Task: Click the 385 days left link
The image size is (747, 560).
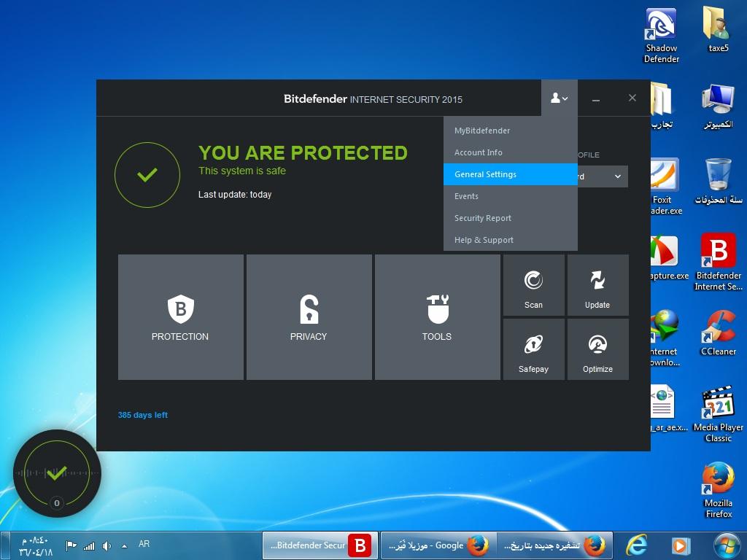Action: tap(143, 415)
